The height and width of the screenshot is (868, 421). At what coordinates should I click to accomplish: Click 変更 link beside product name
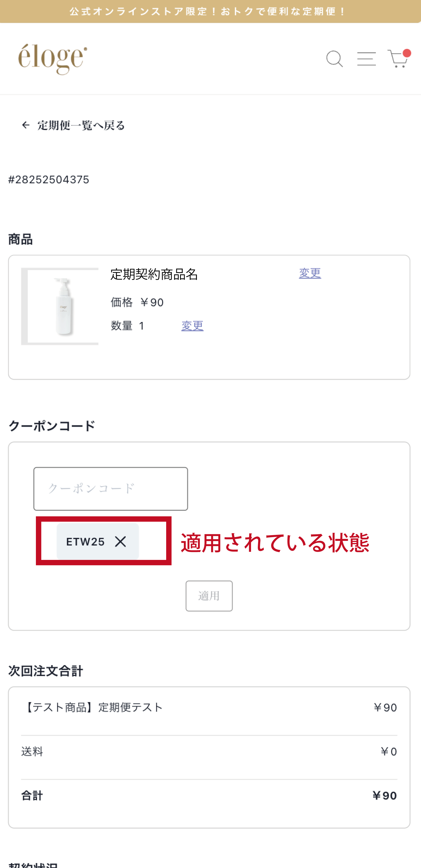coord(310,273)
